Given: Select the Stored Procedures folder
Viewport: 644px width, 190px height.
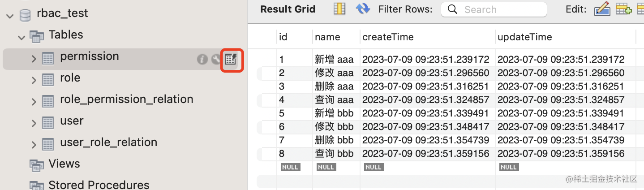Looking at the screenshot, I should pos(99,184).
